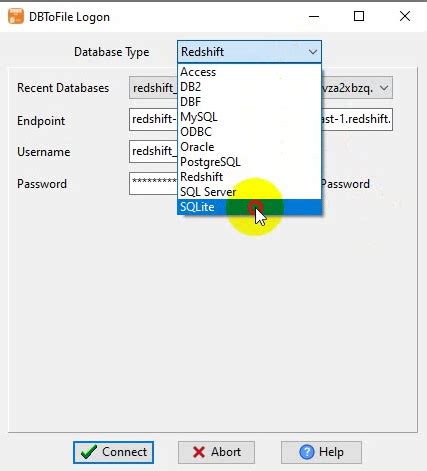Image resolution: width=427 pixels, height=471 pixels.
Task: Open Help with the Help button
Action: 321,452
